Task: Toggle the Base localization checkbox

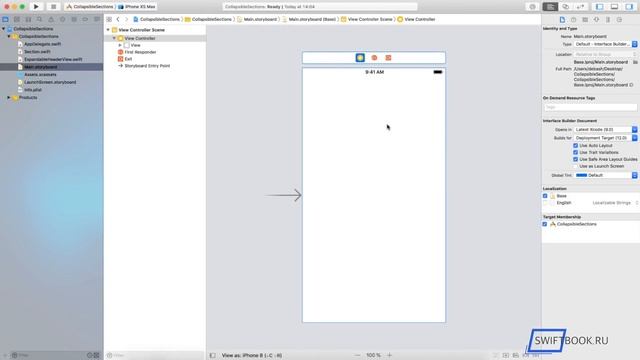Action: tap(545, 196)
